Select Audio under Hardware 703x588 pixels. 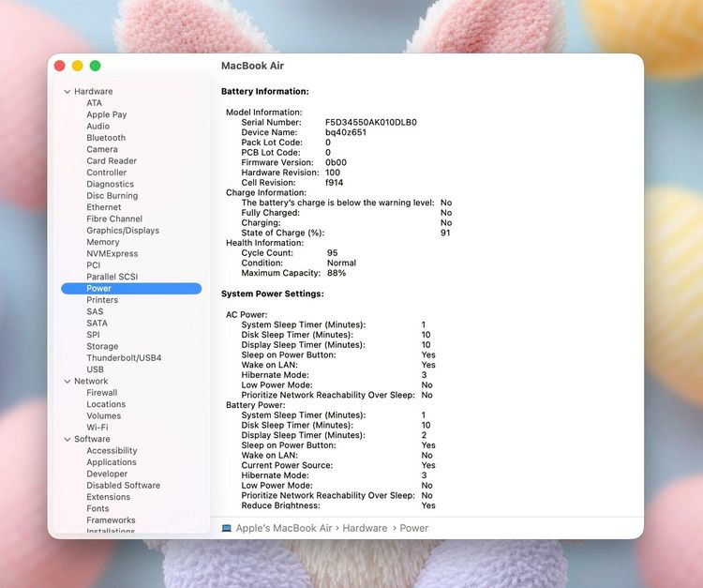(x=98, y=126)
